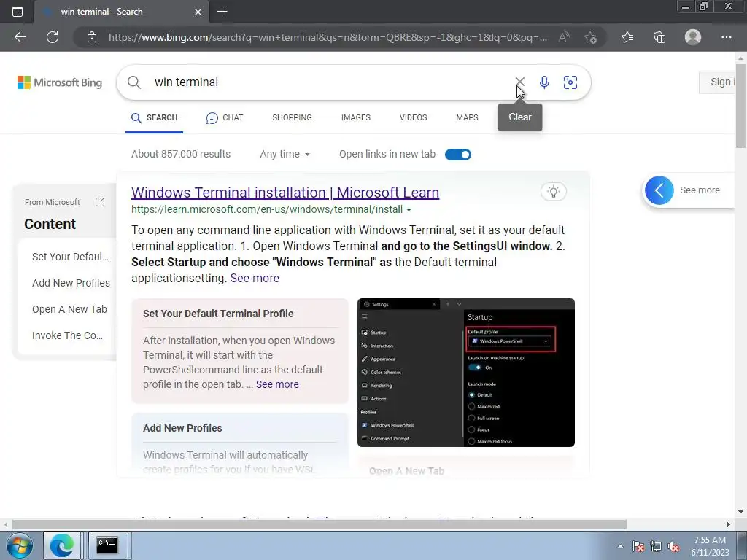This screenshot has height=560, width=747.
Task: Switch to the CHAT tab
Action: point(225,117)
